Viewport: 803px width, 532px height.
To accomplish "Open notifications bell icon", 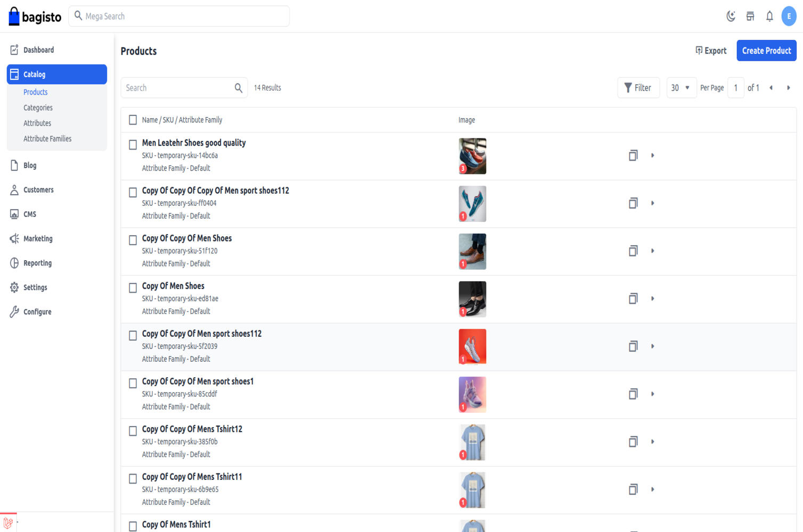I will coord(769,16).
